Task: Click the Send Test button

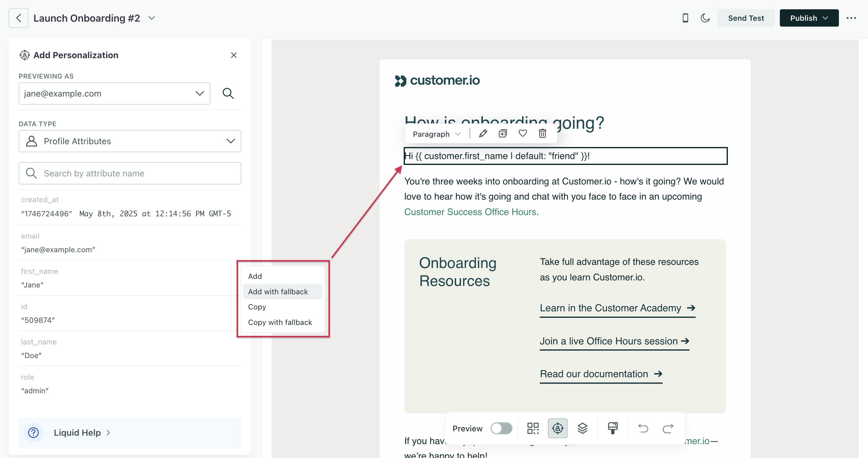Action: point(746,18)
